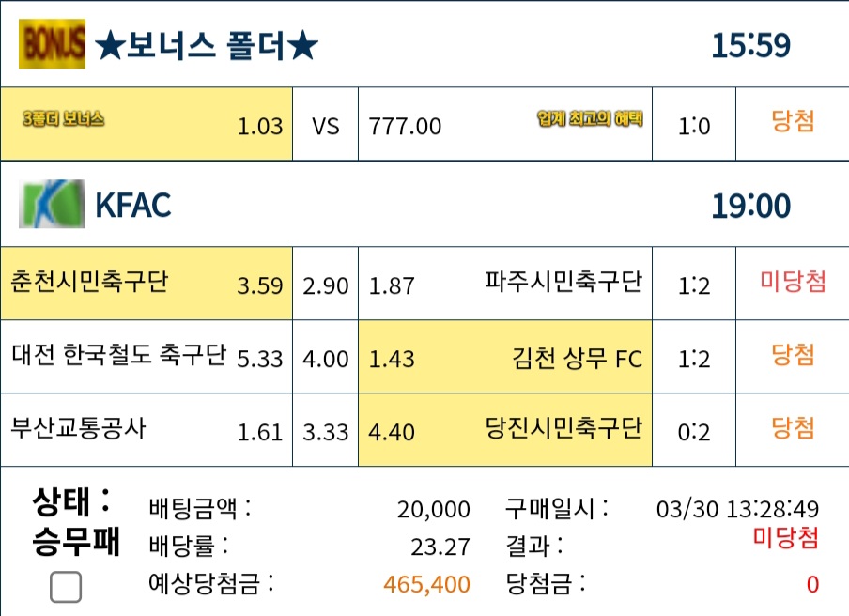Select the 3폴더 보너스 1.03 odds cell

147,124
